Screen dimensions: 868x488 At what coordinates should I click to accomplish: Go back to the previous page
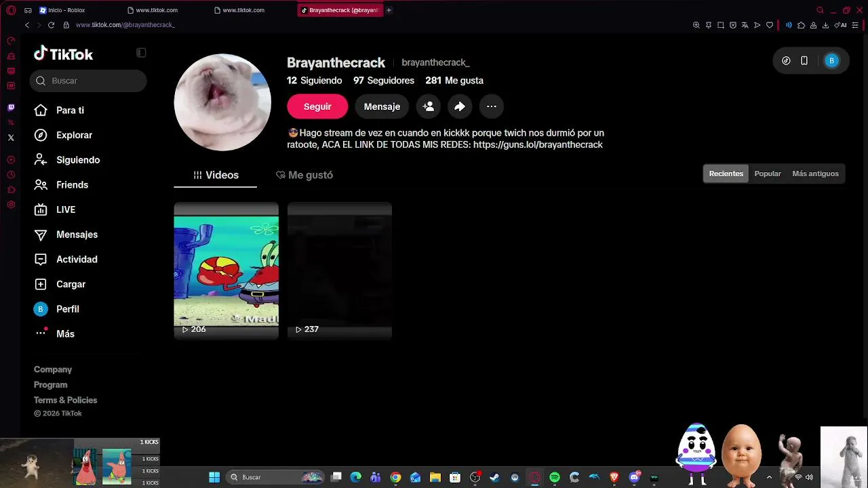pos(27,25)
